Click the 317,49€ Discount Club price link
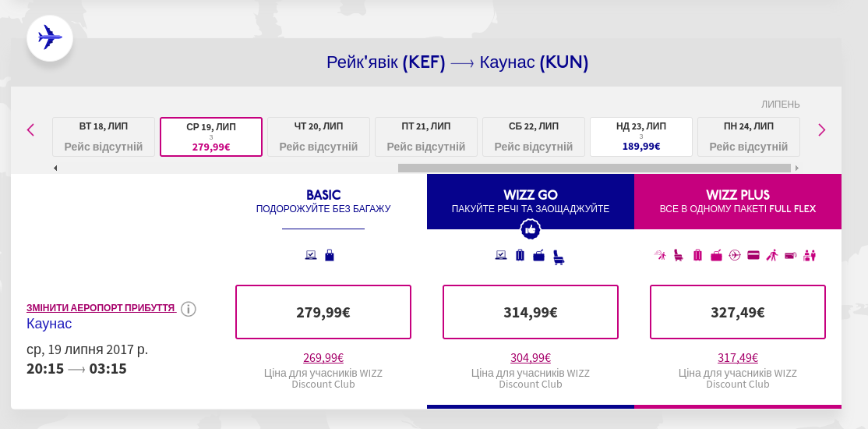868x429 pixels. pyautogui.click(x=738, y=358)
